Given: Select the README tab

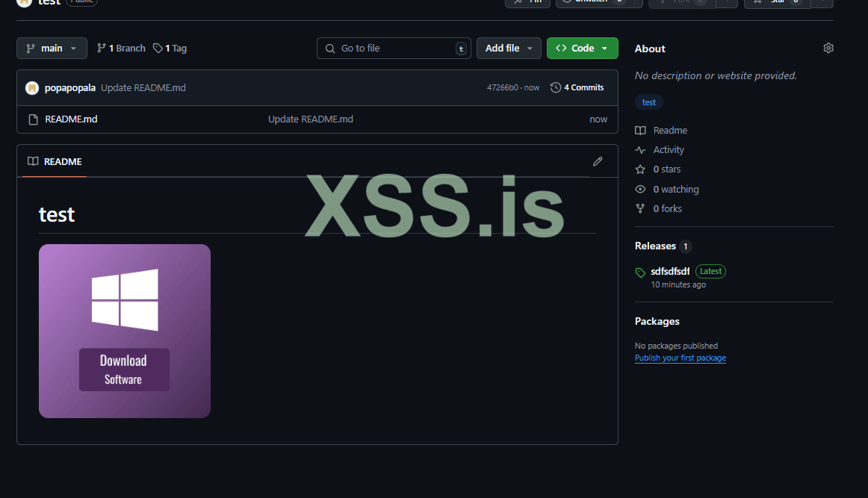Looking at the screenshot, I should click(x=55, y=161).
